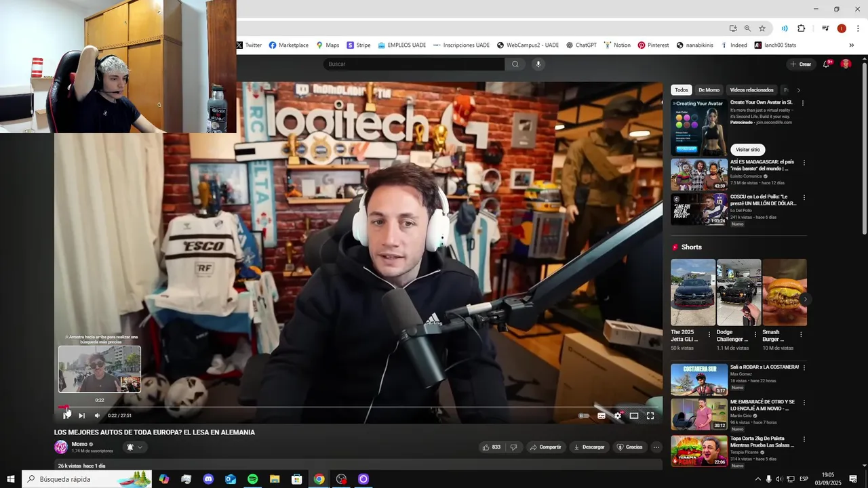Open options for the Jetta GLI short
The width and height of the screenshot is (868, 488).
tap(709, 334)
